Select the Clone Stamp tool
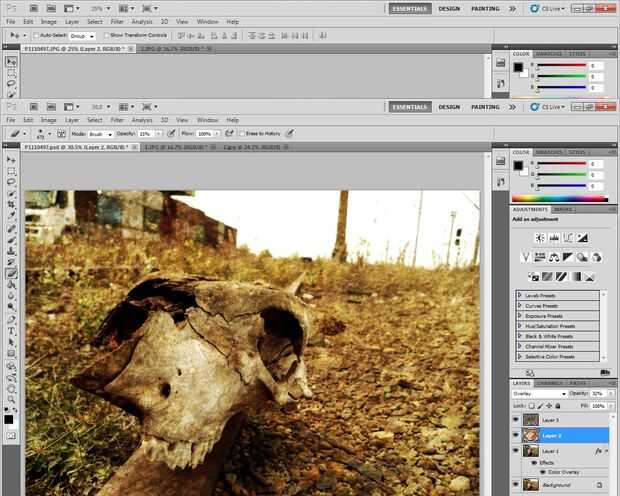Screen dimensions: 620x496 click(11, 251)
